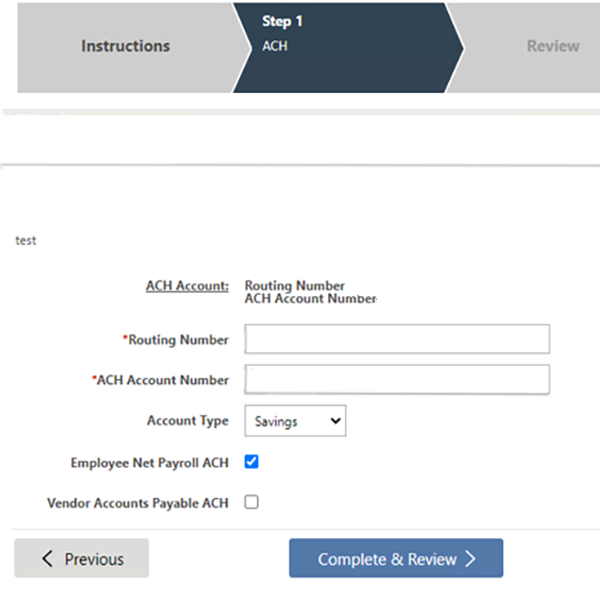Click the required Routing Number field label

click(176, 340)
